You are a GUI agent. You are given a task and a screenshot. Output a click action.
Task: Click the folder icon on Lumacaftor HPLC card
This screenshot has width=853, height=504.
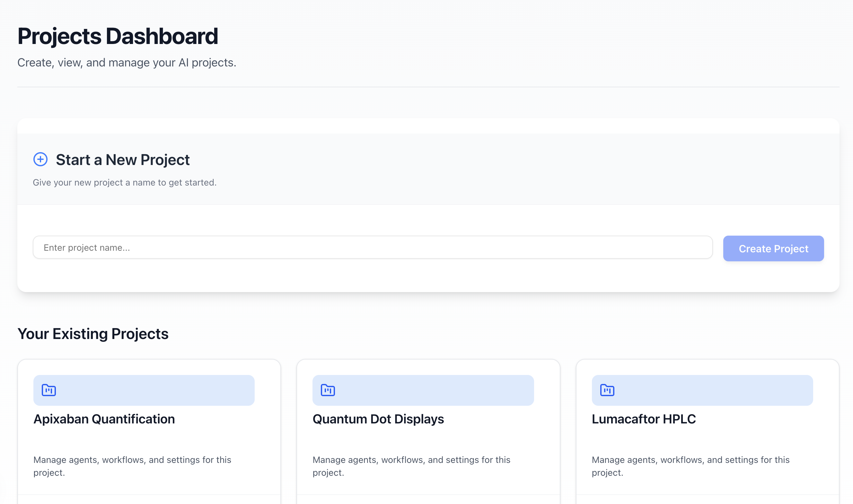tap(607, 390)
